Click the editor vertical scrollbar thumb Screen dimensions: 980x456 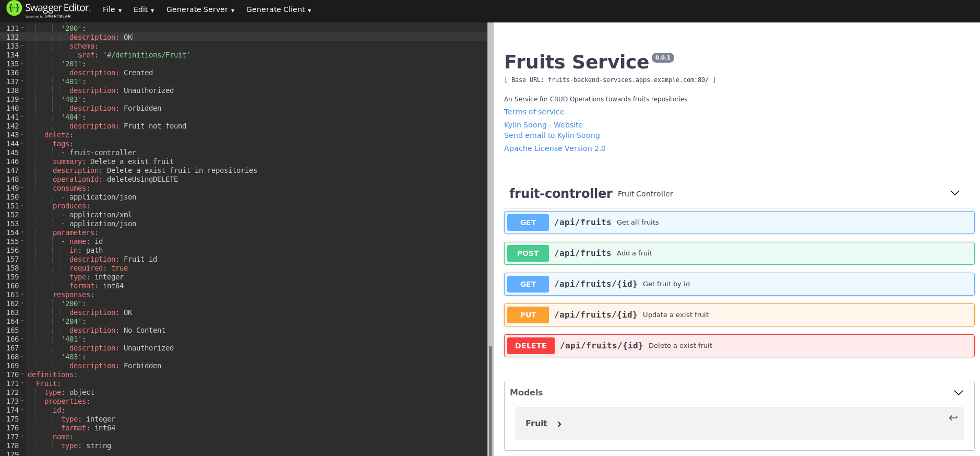[x=490, y=400]
